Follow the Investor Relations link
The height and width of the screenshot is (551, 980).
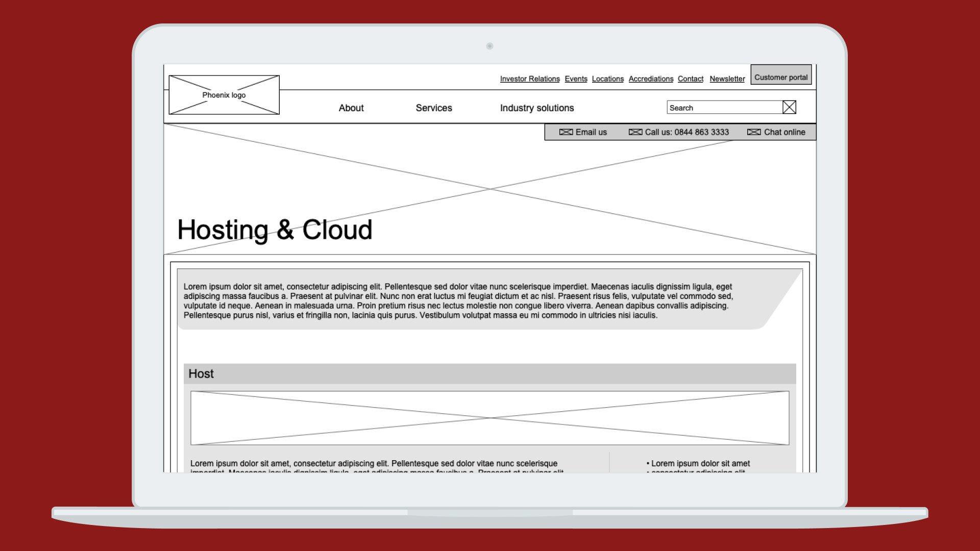click(530, 79)
